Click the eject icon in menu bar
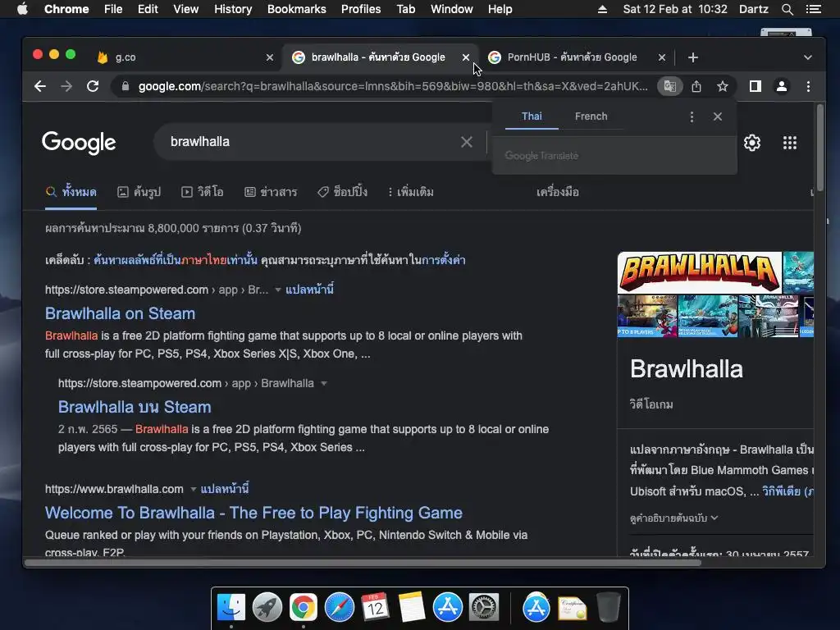The image size is (840, 630). pyautogui.click(x=603, y=9)
